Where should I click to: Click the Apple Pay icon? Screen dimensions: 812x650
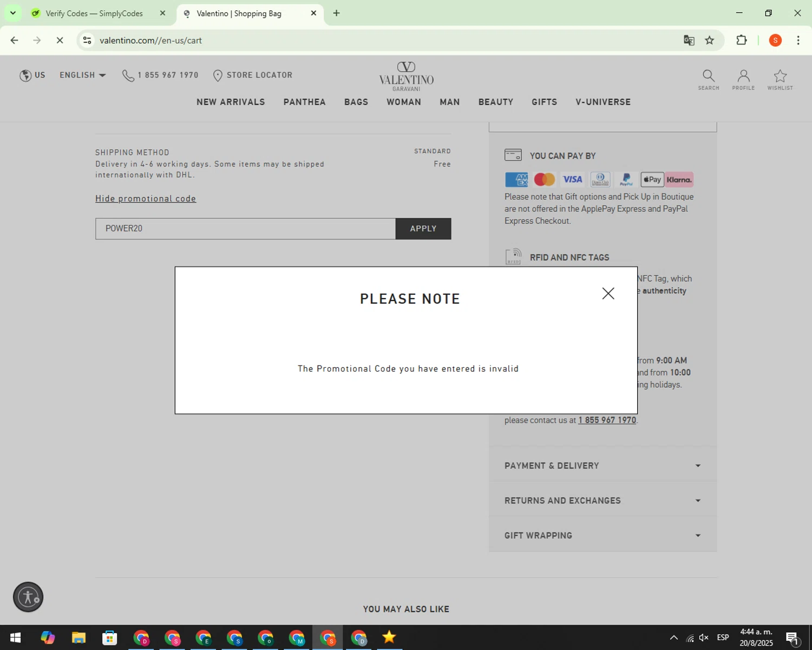pos(652,179)
